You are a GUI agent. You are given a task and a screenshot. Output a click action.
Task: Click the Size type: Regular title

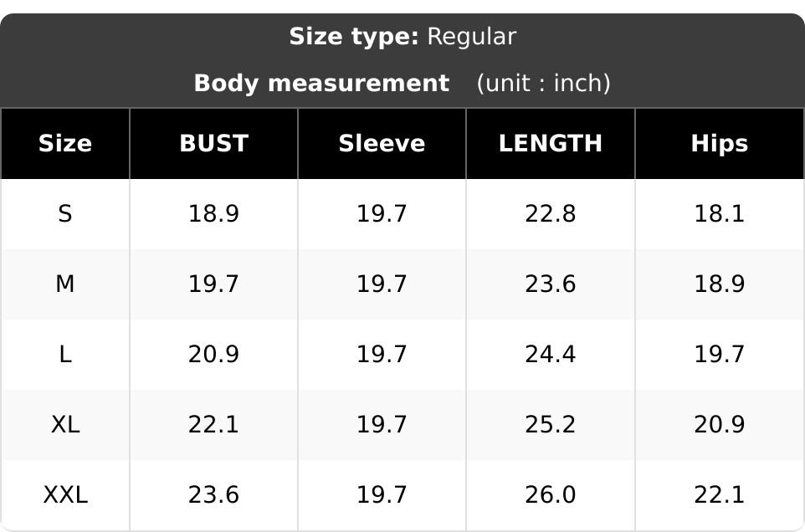pos(402,37)
